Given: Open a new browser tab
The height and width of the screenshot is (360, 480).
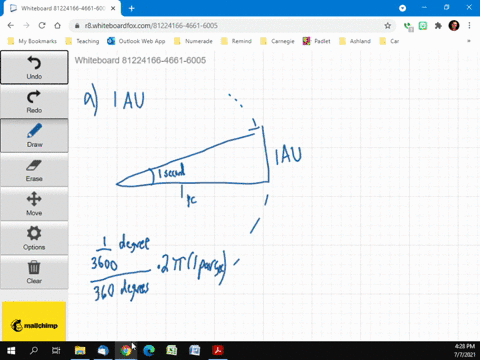Looking at the screenshot, I should click(x=131, y=9).
